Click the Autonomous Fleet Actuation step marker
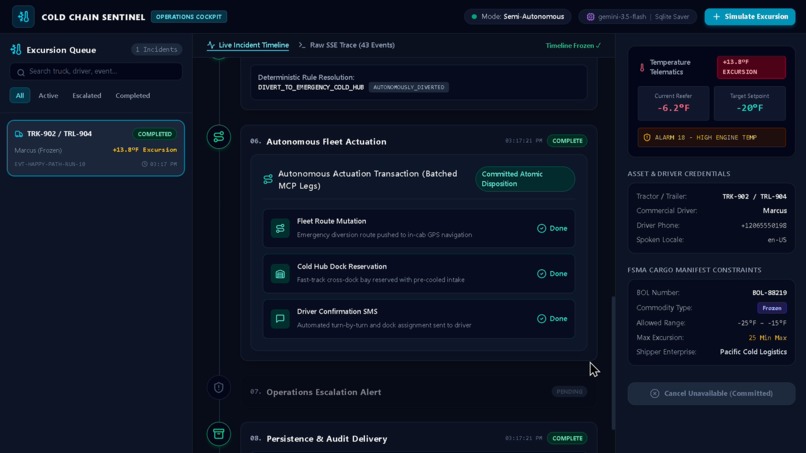Viewport: 806px width, 453px height. point(218,137)
